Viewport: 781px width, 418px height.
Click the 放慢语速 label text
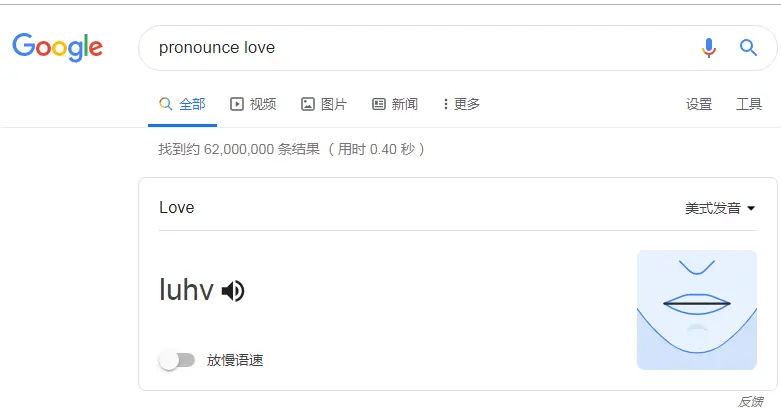[x=235, y=360]
